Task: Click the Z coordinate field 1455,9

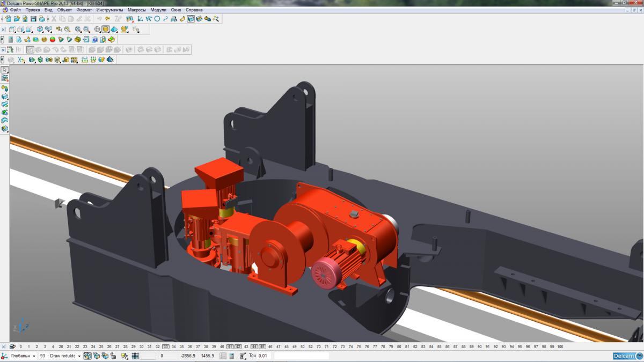Action: pos(207,356)
